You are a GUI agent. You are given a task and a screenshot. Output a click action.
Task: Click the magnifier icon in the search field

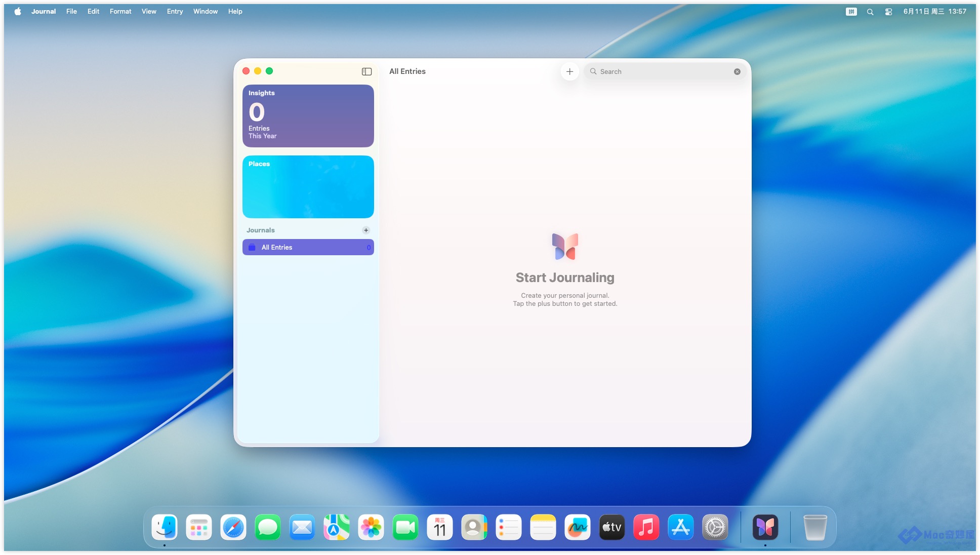click(593, 71)
